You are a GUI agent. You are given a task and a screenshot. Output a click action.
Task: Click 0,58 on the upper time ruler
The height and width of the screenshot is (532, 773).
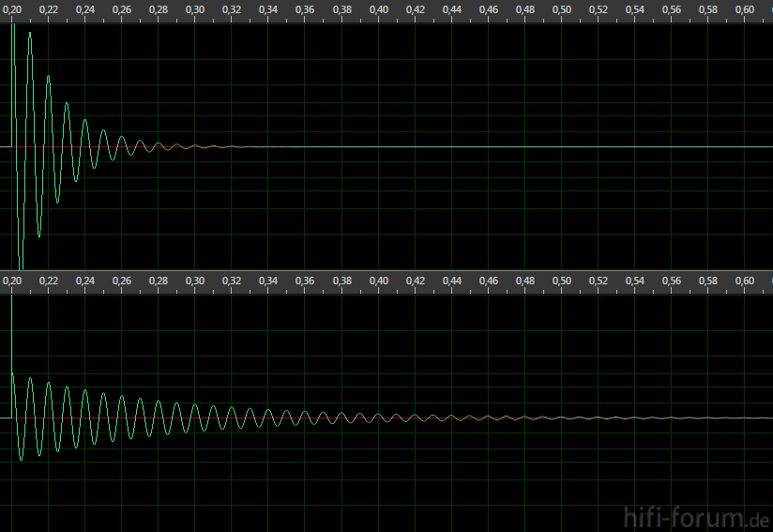coord(708,9)
